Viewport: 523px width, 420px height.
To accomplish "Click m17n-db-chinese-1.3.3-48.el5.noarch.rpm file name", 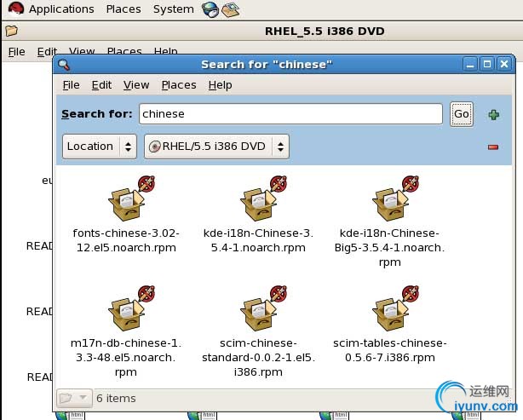I will (126, 357).
